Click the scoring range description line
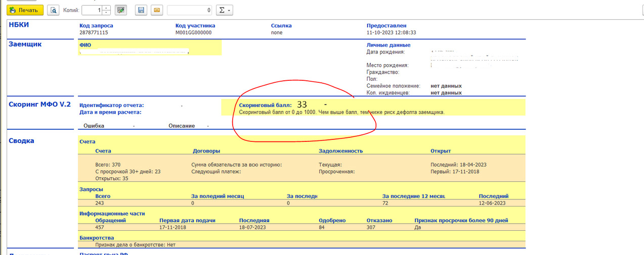The width and height of the screenshot is (644, 255). click(x=341, y=112)
